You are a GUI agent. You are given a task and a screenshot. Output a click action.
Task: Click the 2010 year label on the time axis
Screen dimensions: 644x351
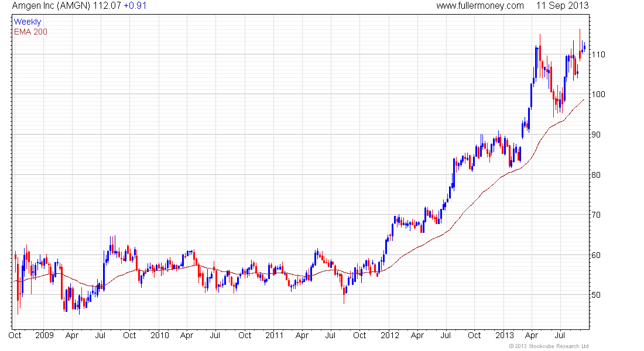(x=160, y=335)
